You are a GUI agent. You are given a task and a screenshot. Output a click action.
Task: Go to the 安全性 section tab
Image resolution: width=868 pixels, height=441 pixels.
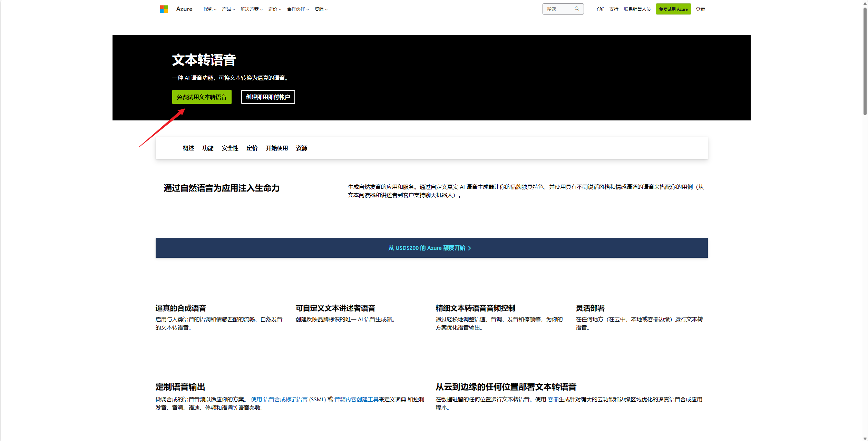pos(230,148)
